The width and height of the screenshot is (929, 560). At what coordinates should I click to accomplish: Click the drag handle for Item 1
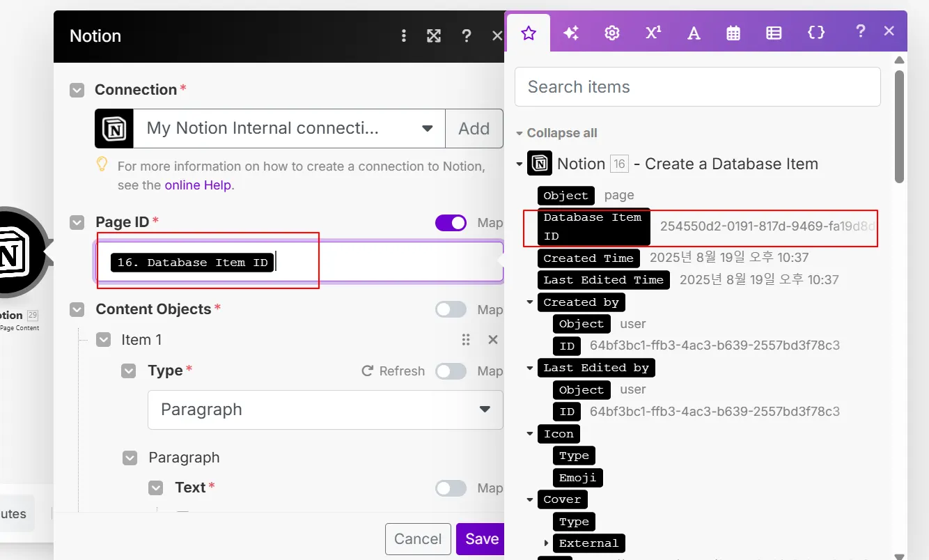pos(466,340)
